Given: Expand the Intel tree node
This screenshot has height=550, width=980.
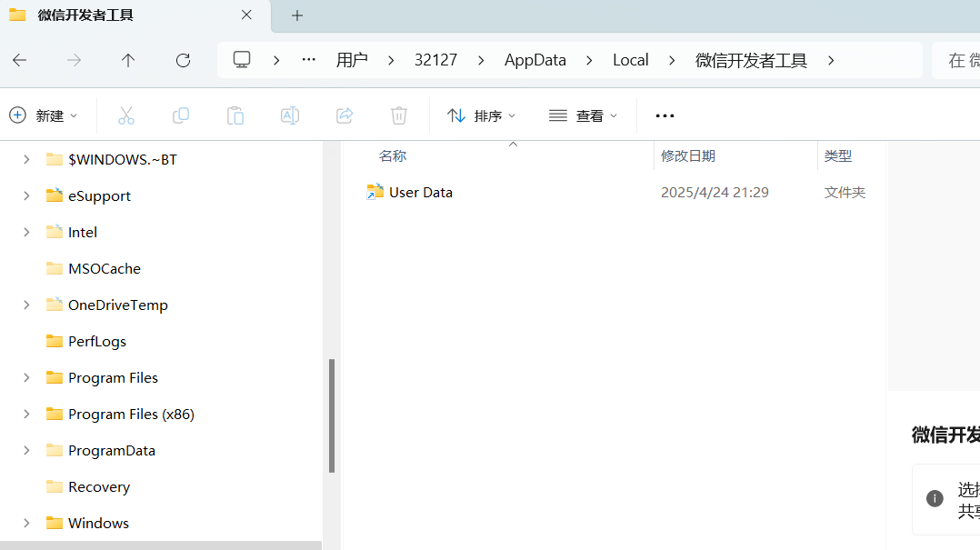Looking at the screenshot, I should pyautogui.click(x=26, y=232).
